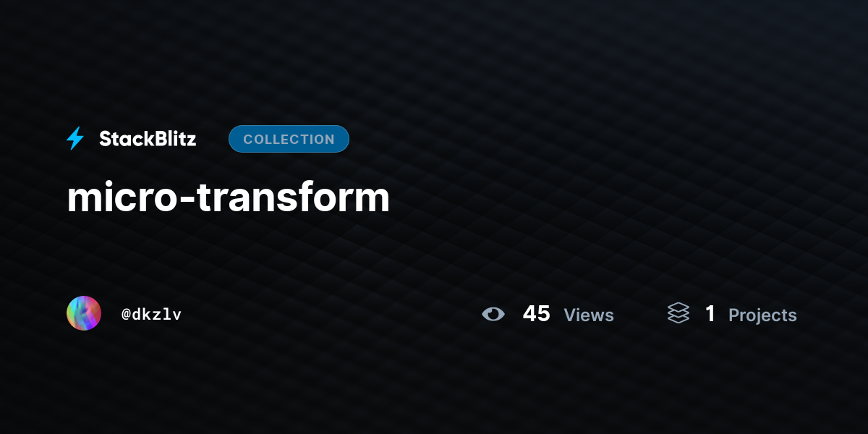The image size is (868, 434).
Task: Click the 1 projects count number
Action: tap(710, 313)
